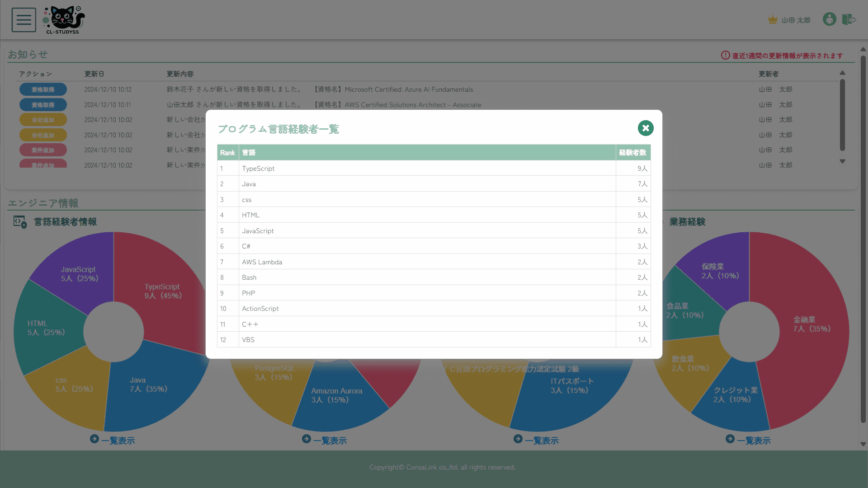Click the 経験者数 column header
The height and width of the screenshot is (488, 868).
click(632, 153)
